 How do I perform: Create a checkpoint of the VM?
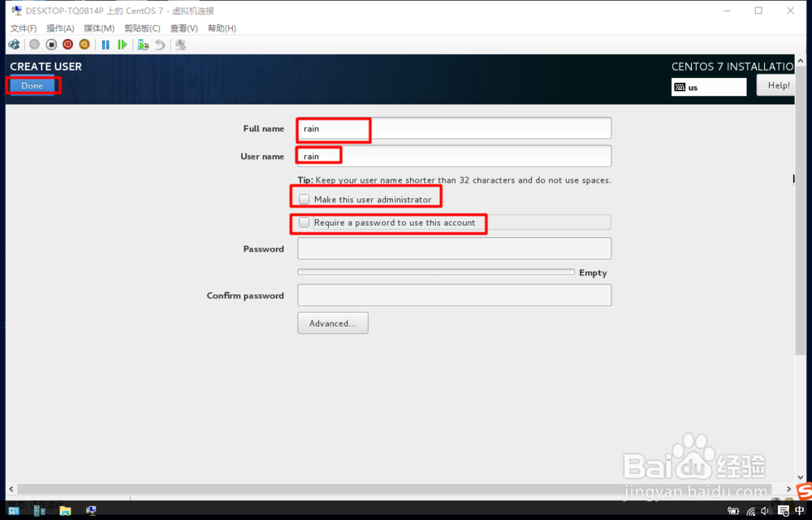(x=142, y=44)
